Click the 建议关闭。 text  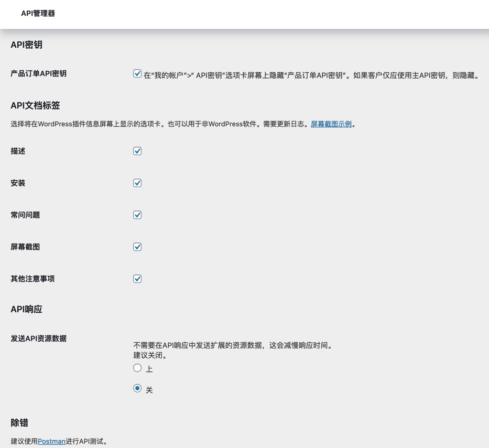tap(150, 355)
